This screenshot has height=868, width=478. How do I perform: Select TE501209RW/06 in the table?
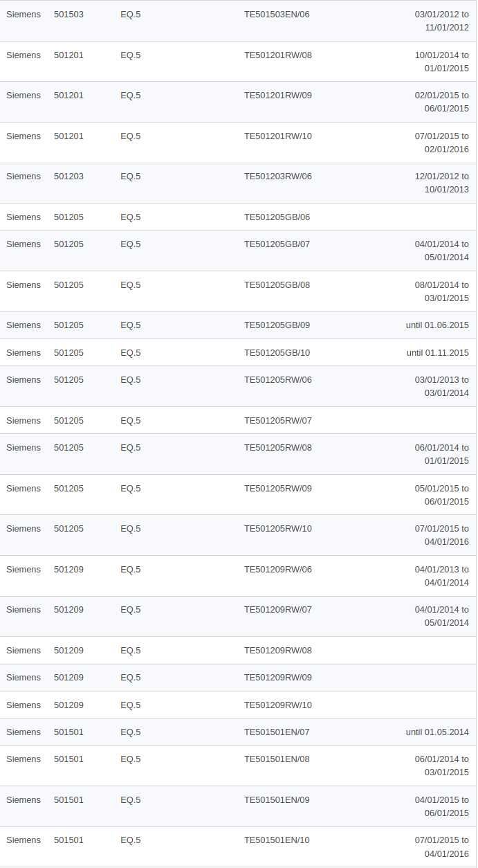(278, 570)
